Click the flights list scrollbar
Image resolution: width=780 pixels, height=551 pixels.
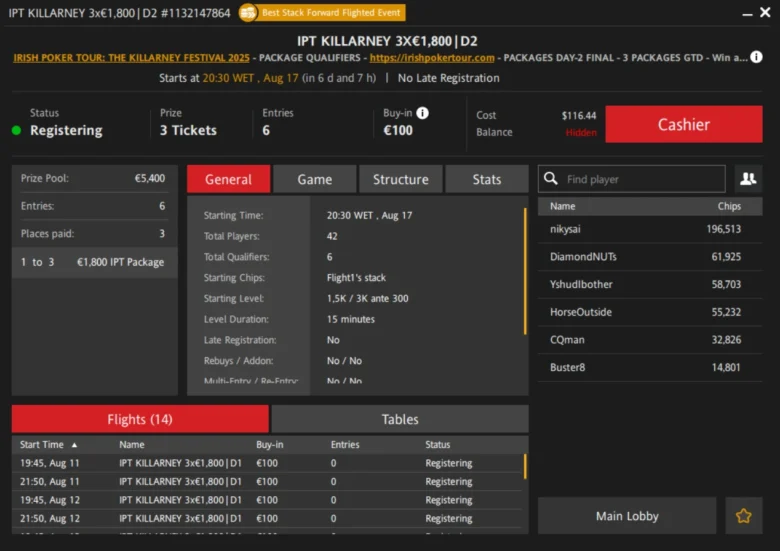525,466
